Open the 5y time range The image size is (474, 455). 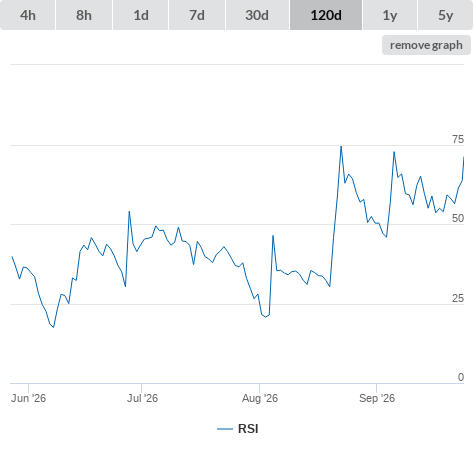(446, 15)
